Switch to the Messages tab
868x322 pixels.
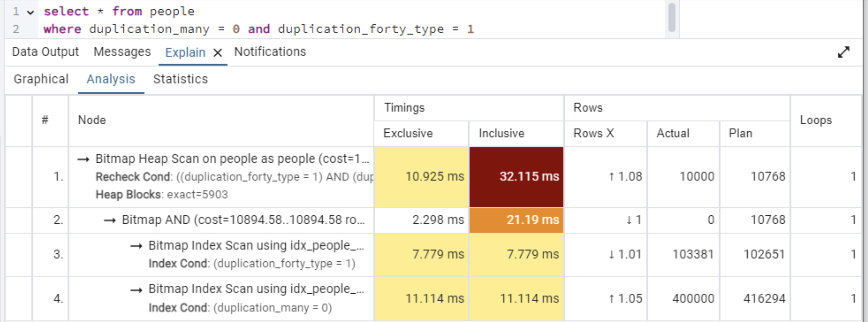click(x=122, y=52)
